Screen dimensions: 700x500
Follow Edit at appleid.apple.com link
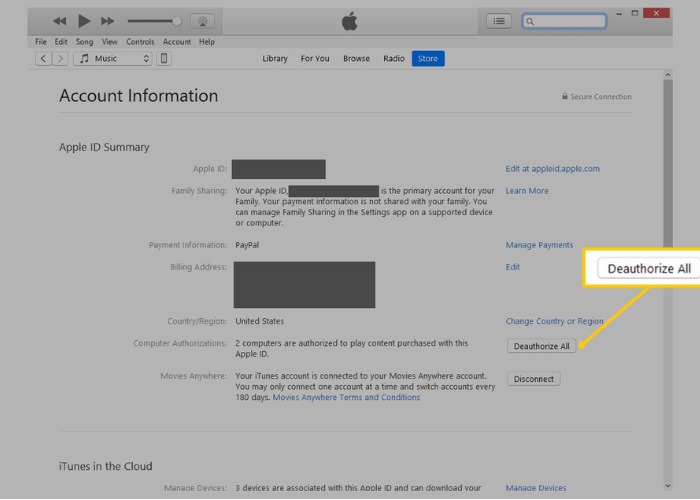(552, 169)
